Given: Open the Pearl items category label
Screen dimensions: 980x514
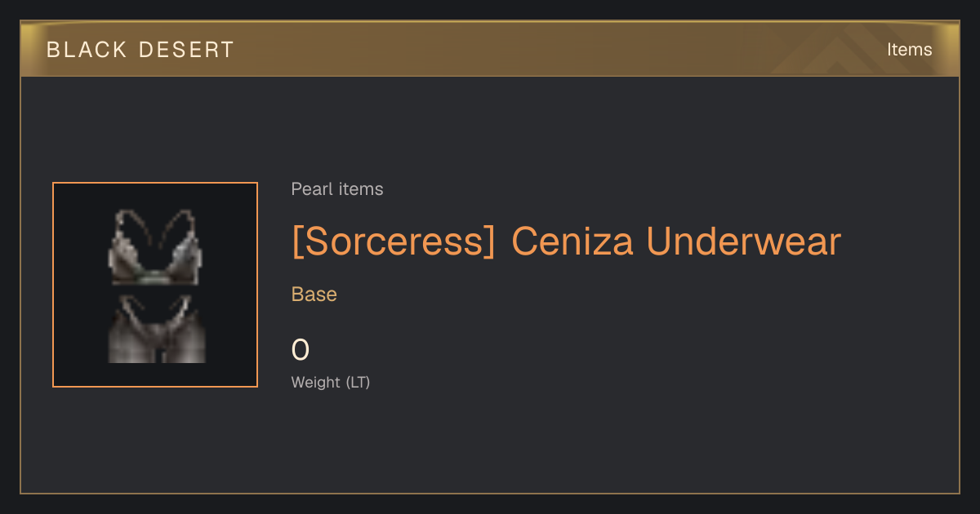Looking at the screenshot, I should [x=337, y=189].
